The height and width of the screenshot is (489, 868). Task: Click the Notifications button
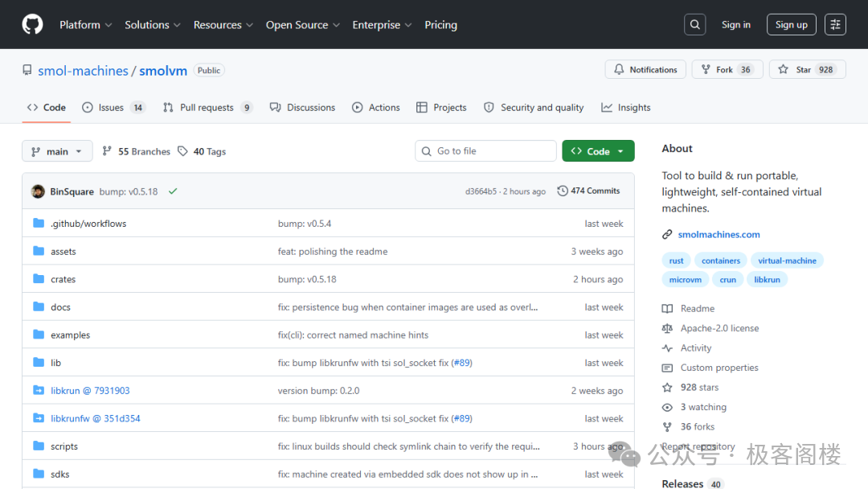[645, 69]
